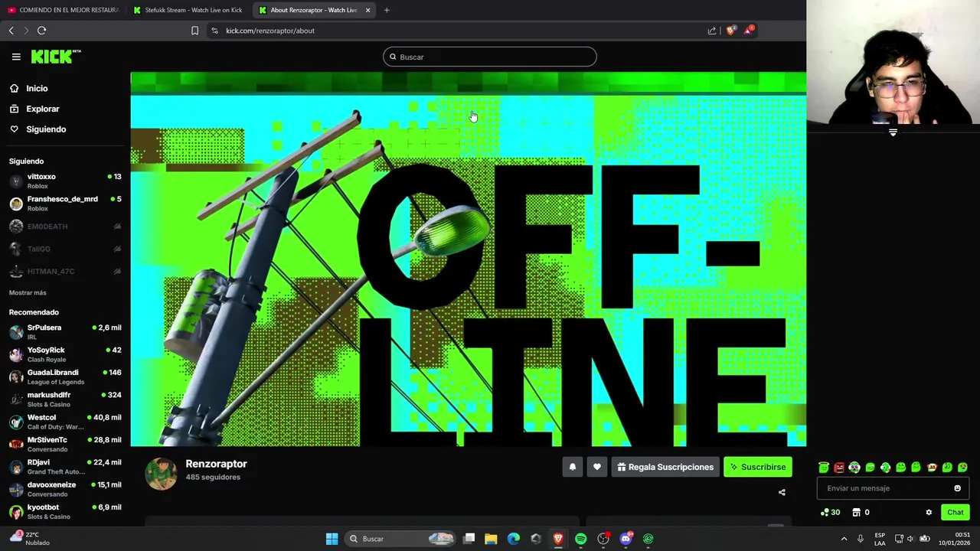Click the Suscribirse button
This screenshot has width=980, height=551.
(x=758, y=467)
